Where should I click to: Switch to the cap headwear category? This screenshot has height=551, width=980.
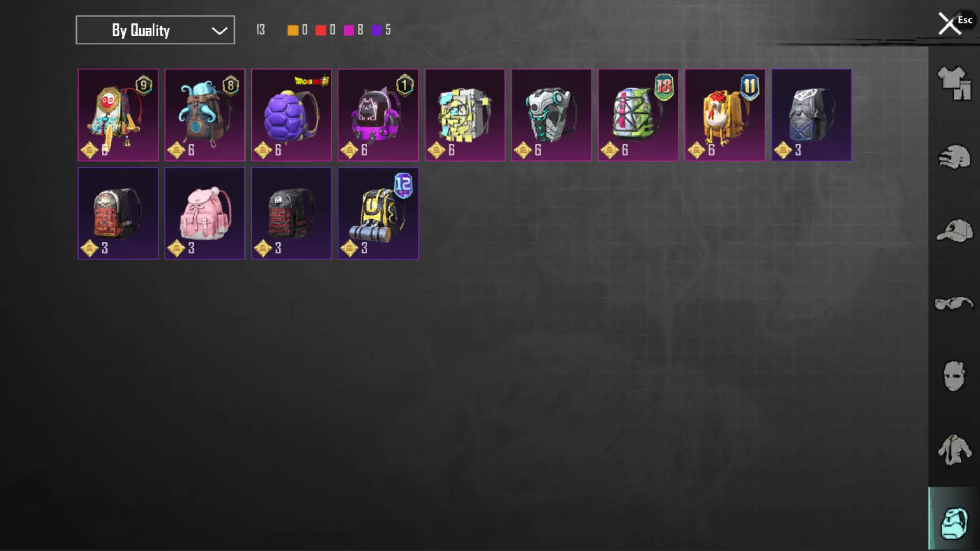(x=954, y=231)
